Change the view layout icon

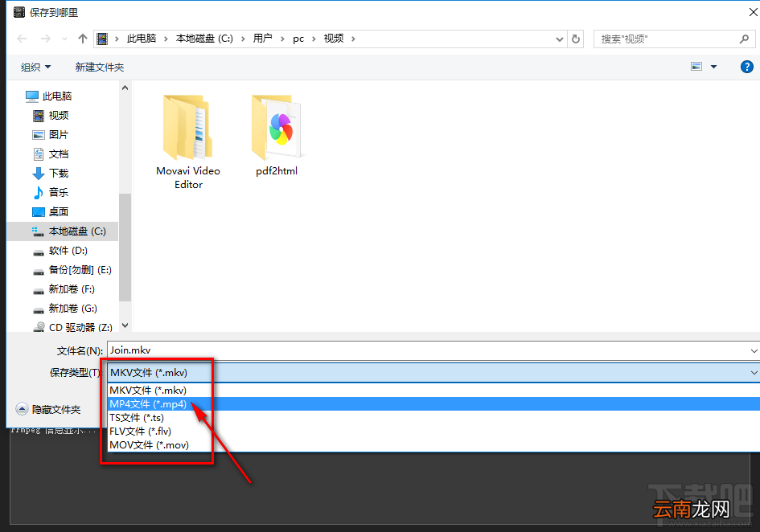coord(696,67)
